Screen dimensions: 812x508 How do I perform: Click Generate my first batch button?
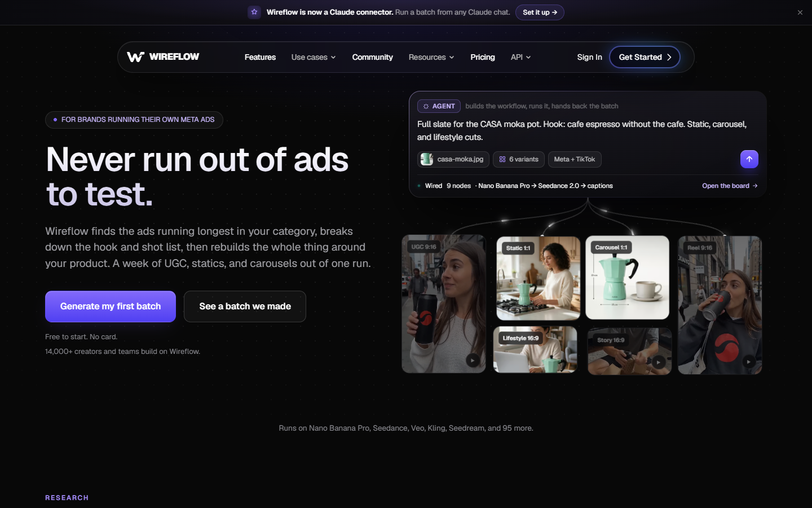tap(111, 306)
